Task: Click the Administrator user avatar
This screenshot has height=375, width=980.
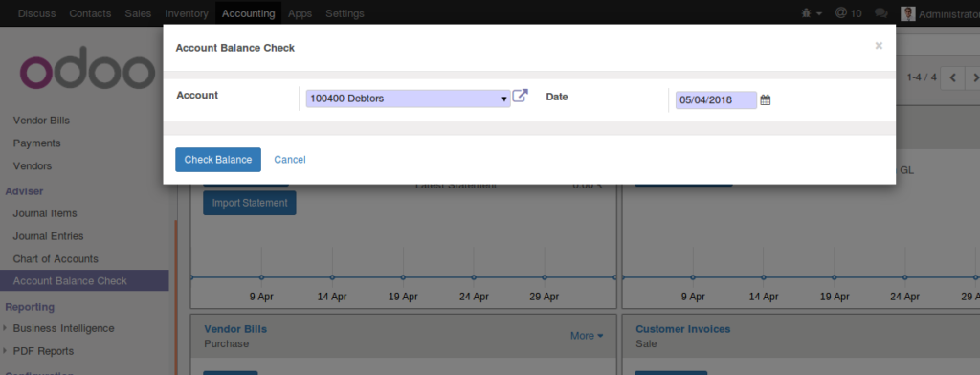Action: (x=908, y=13)
